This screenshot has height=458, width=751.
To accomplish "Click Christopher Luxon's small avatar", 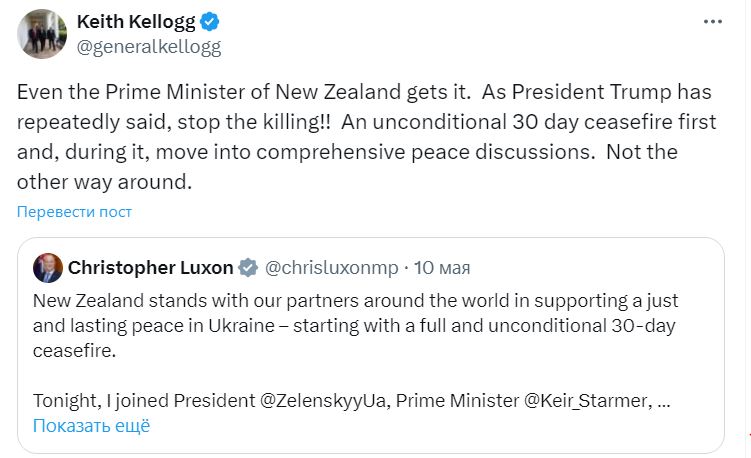I will (47, 268).
